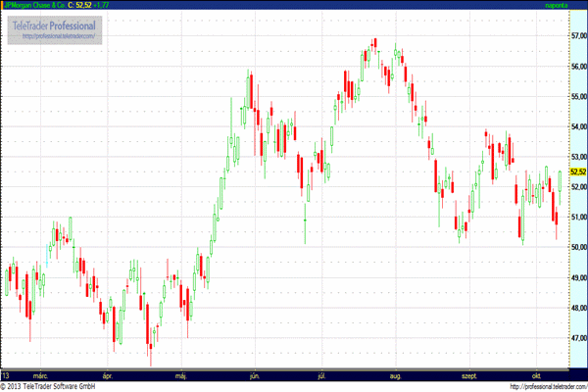Click the 54,00 price axis label
This screenshot has height=392, width=588.
(577, 126)
